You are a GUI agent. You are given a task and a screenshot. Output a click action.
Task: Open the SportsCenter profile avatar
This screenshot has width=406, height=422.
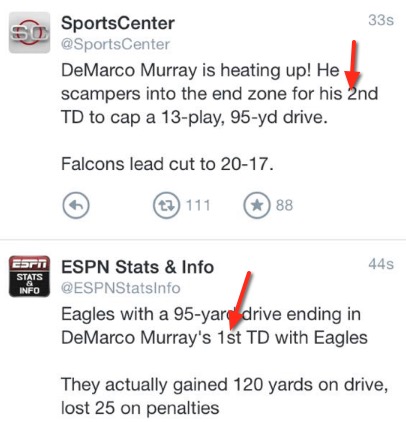tap(29, 33)
